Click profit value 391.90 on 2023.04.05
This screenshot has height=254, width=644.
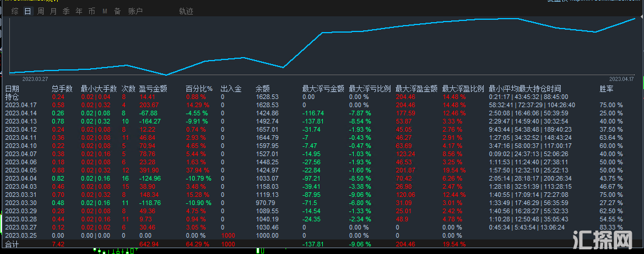(149, 170)
